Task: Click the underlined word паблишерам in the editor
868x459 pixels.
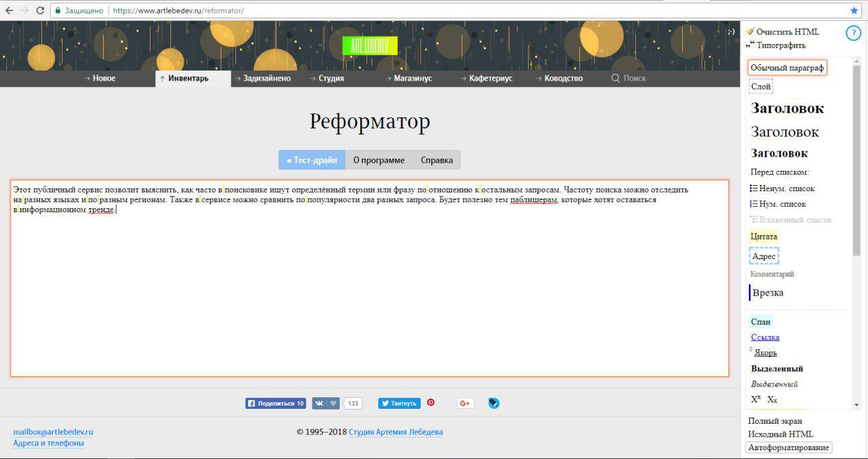Action: pyautogui.click(x=534, y=200)
